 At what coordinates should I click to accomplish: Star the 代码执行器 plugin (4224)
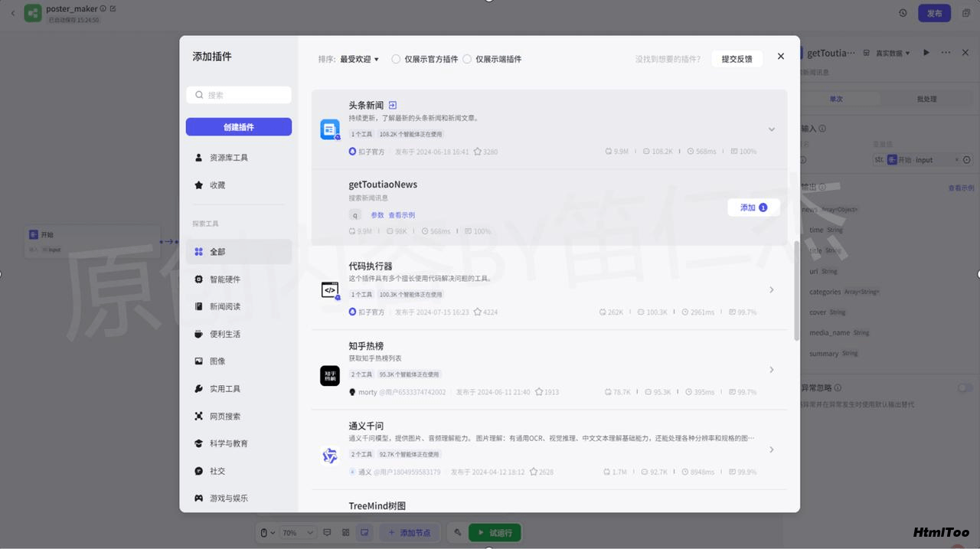(x=477, y=312)
